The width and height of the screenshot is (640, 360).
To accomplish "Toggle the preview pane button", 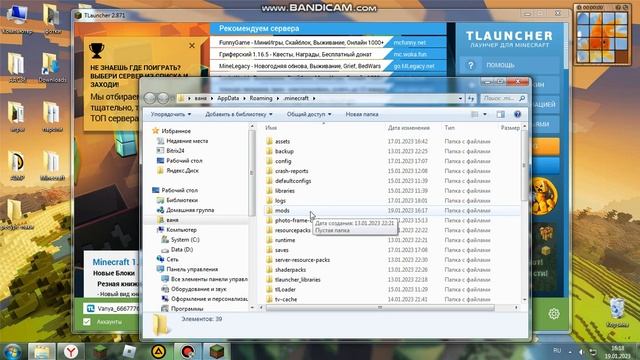I will (x=500, y=114).
